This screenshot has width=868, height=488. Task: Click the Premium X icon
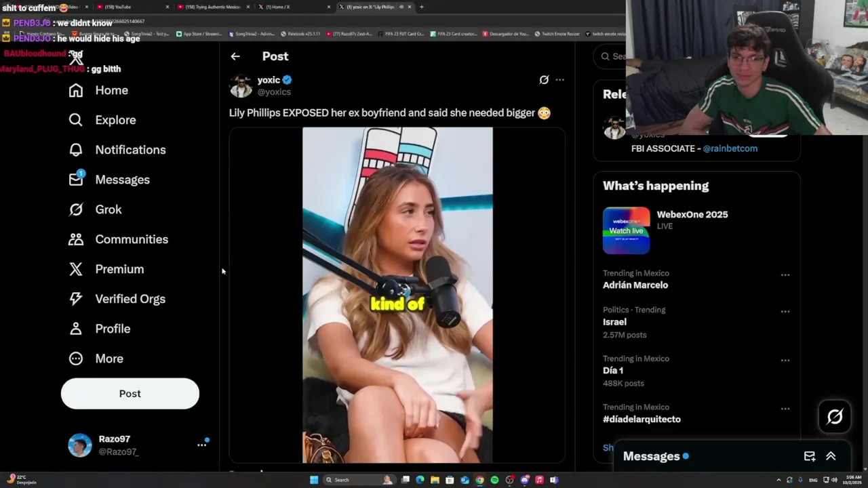coord(76,269)
